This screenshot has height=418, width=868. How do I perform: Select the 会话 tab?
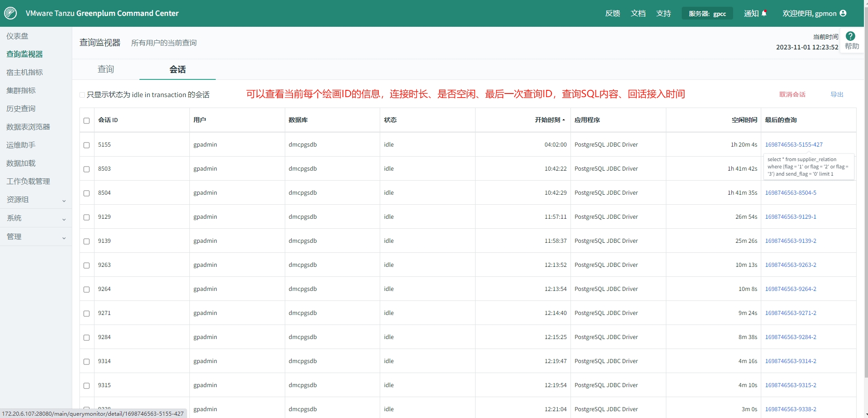tap(177, 69)
